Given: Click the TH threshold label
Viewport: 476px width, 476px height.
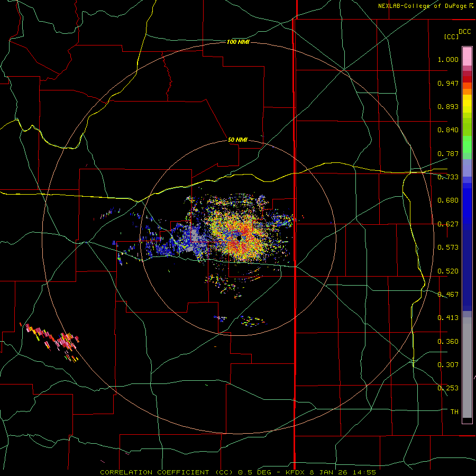Looking at the screenshot, I should tap(454, 411).
